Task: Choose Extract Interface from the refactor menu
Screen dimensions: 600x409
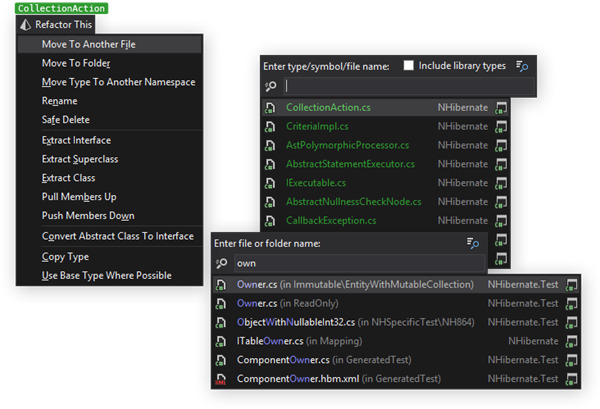Action: coord(76,140)
